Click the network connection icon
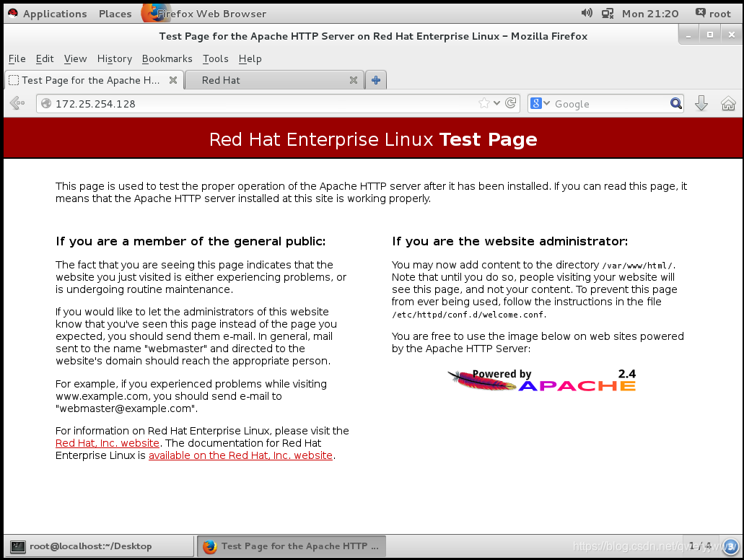This screenshot has width=744, height=560. coord(608,13)
